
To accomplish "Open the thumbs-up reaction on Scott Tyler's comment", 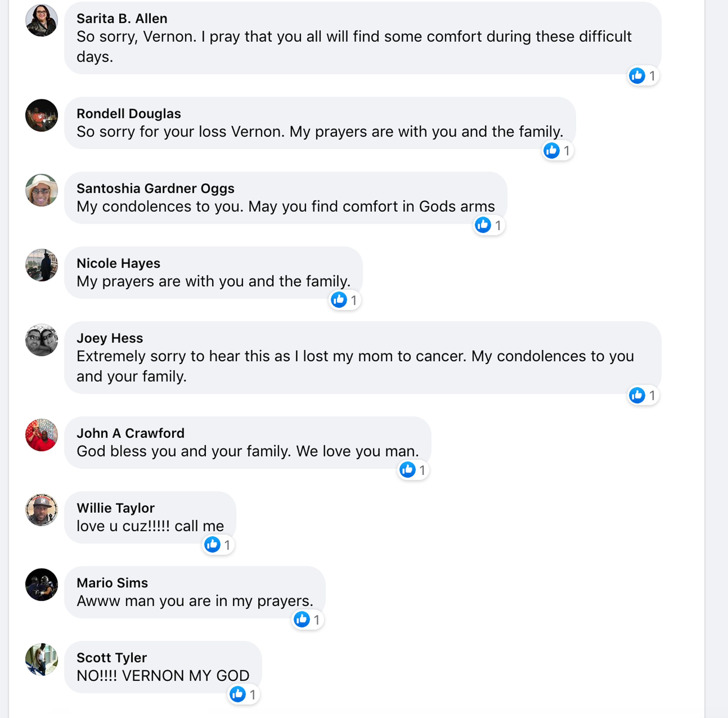I will [x=238, y=694].
